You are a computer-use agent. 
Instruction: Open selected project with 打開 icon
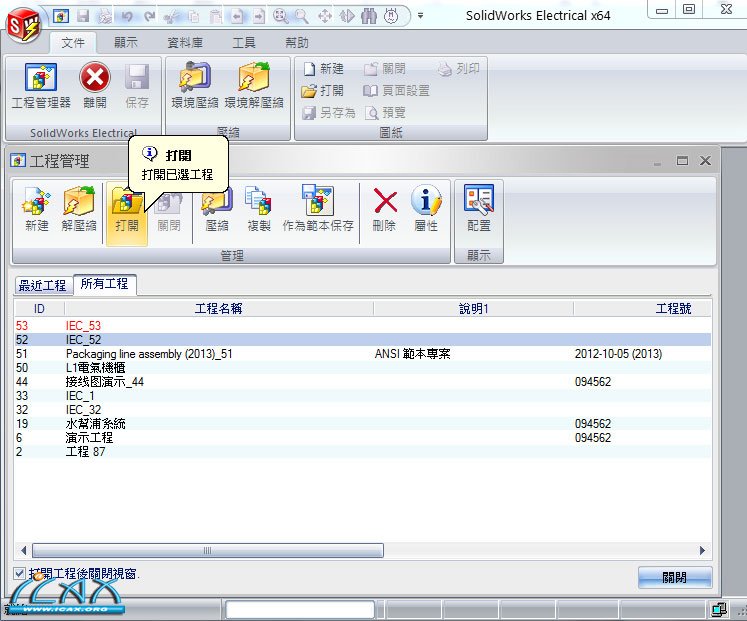[127, 213]
